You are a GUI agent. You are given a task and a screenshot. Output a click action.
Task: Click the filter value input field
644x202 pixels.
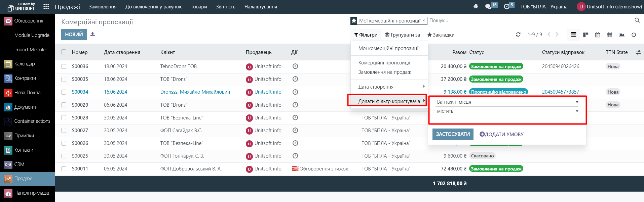507,120
